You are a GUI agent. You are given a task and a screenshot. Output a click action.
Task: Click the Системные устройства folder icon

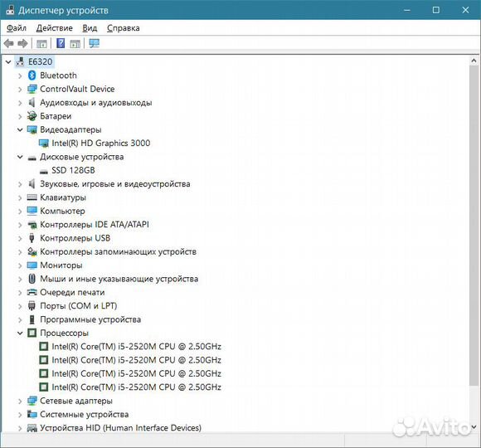pos(32,414)
